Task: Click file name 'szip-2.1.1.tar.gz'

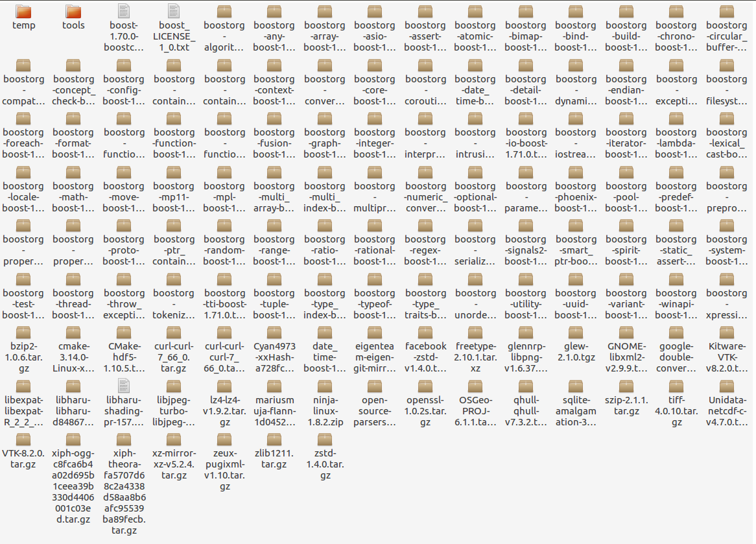Action: tap(626, 406)
